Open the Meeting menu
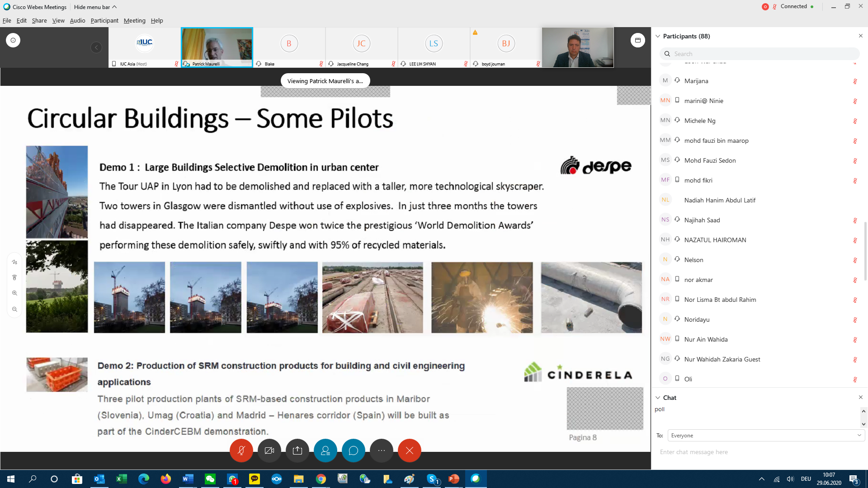The image size is (868, 488). pos(134,20)
